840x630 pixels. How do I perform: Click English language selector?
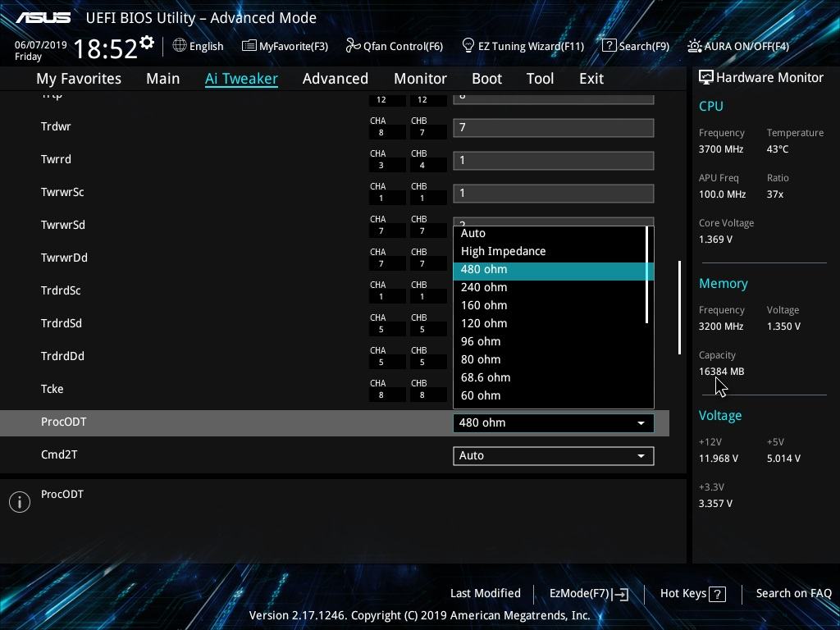pyautogui.click(x=206, y=46)
